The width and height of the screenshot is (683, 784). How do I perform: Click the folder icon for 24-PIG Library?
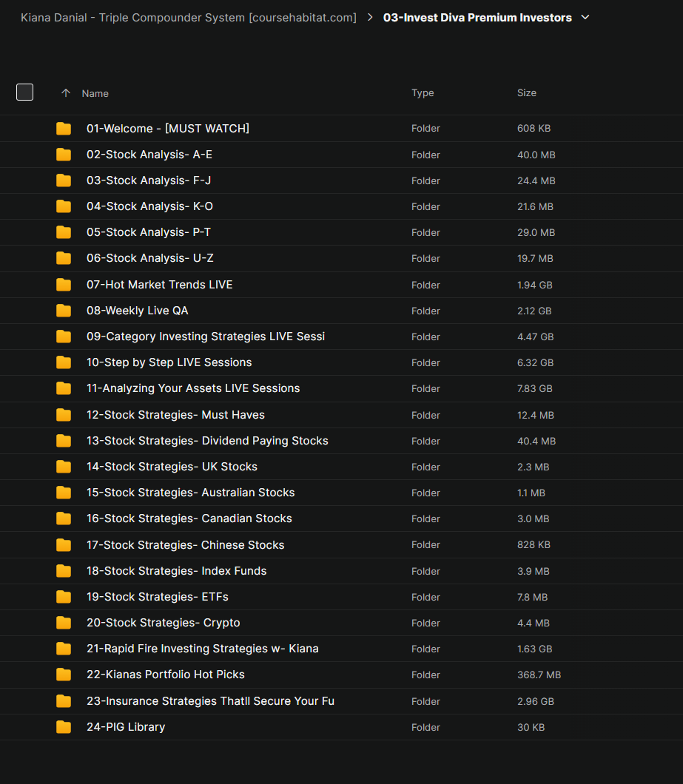(64, 728)
